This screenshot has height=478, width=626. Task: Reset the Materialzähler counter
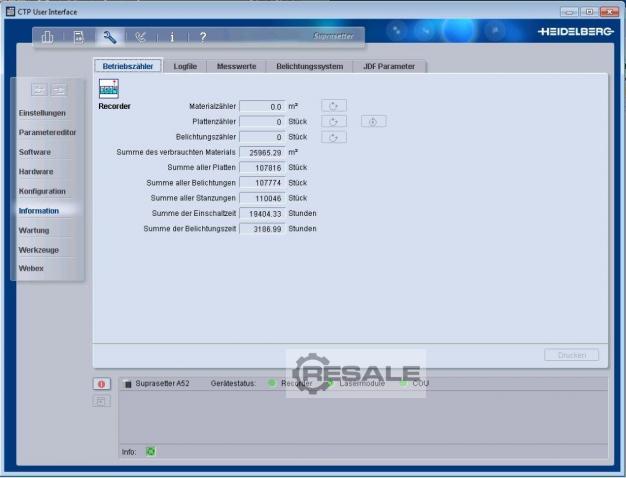pos(334,105)
